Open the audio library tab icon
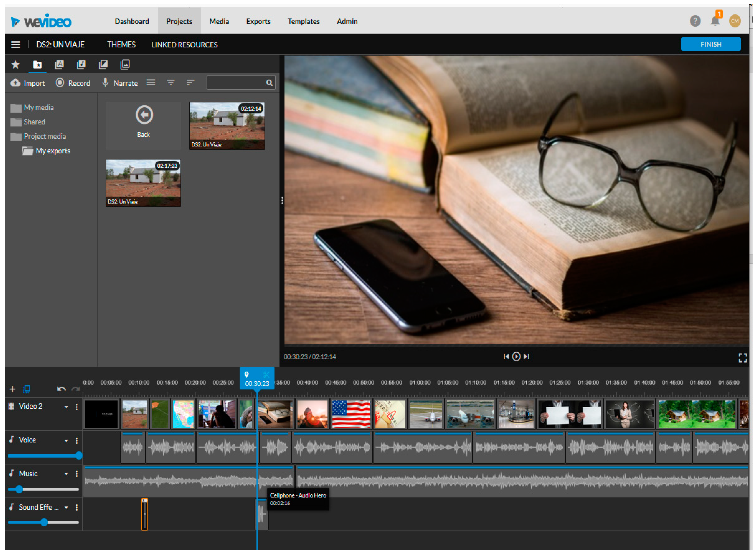This screenshot has width=756, height=553. point(81,64)
